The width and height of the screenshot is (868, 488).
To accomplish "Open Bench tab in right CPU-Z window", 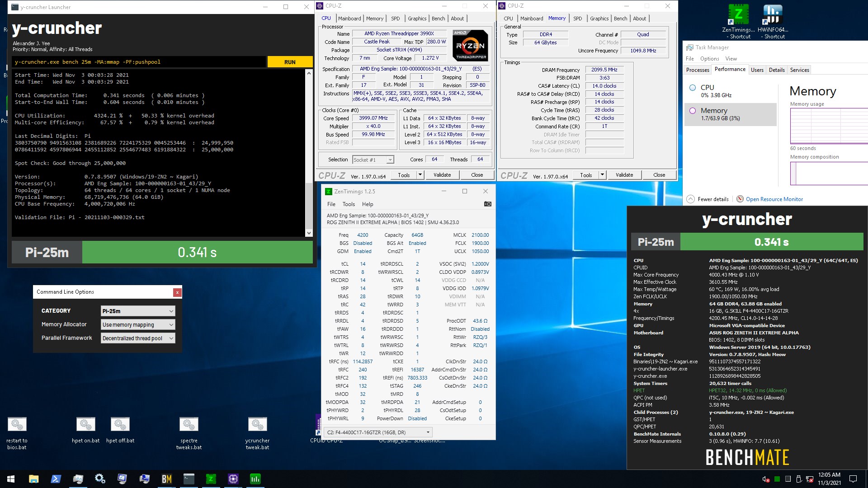I will tap(620, 19).
